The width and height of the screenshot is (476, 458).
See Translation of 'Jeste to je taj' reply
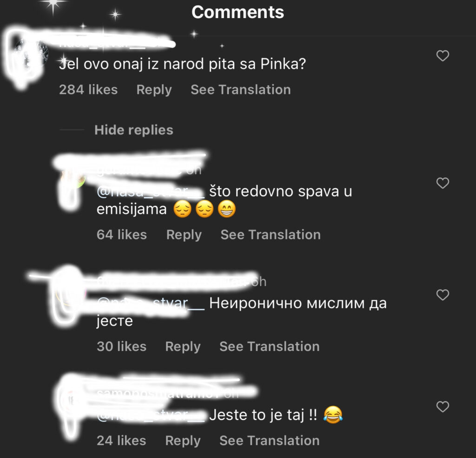[x=270, y=441]
